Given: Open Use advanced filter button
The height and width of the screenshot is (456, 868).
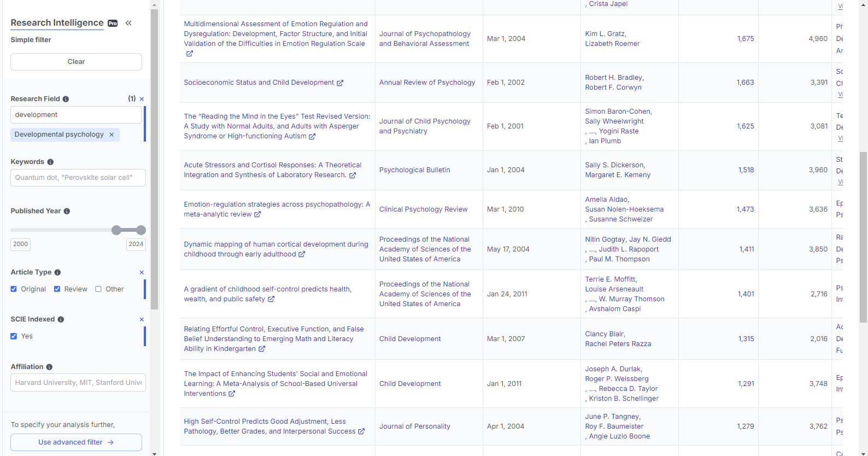Looking at the screenshot, I should pyautogui.click(x=76, y=442).
